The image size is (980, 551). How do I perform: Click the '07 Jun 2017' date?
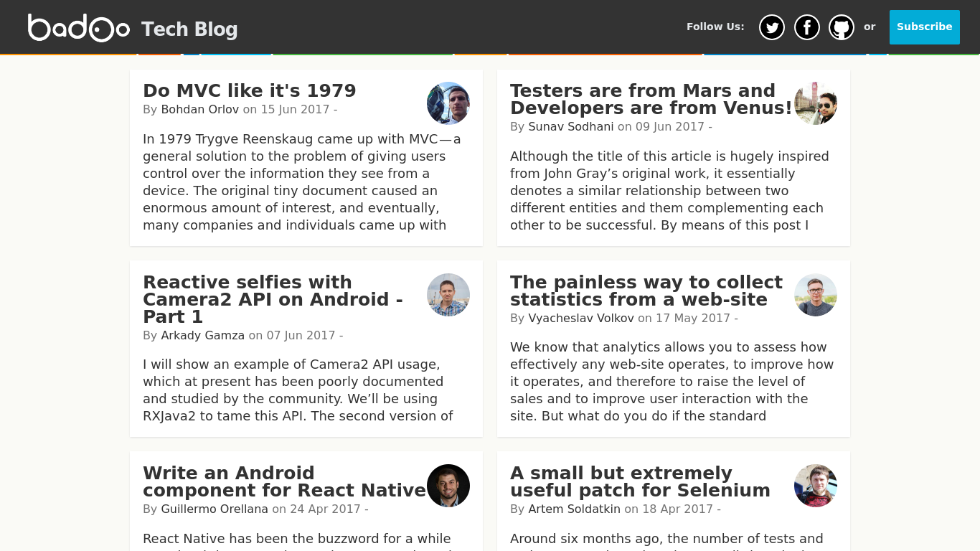[301, 336]
